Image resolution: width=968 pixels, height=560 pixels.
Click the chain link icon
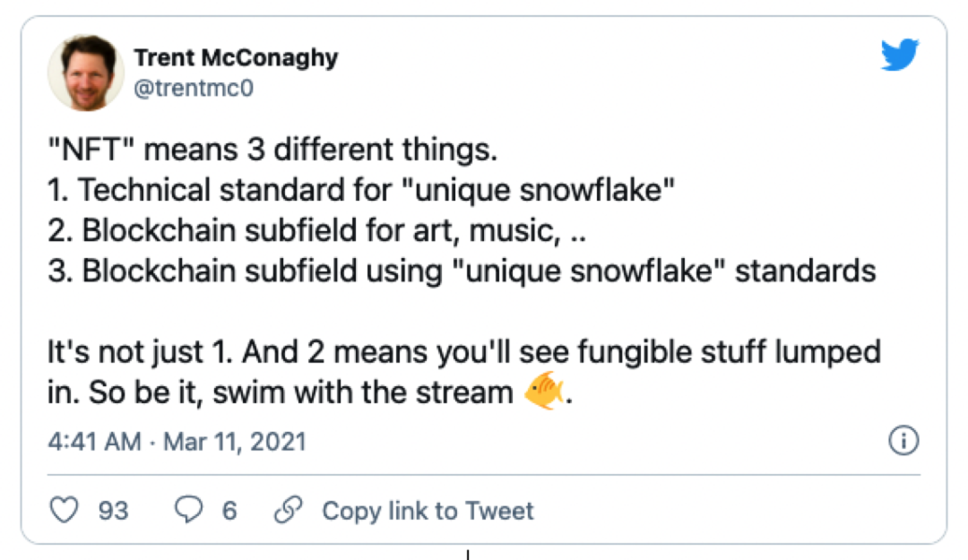289,510
